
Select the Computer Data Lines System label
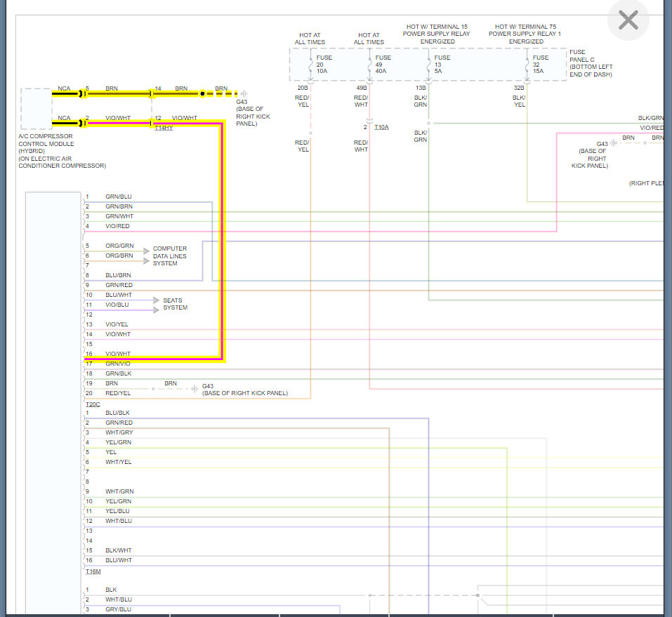point(170,256)
